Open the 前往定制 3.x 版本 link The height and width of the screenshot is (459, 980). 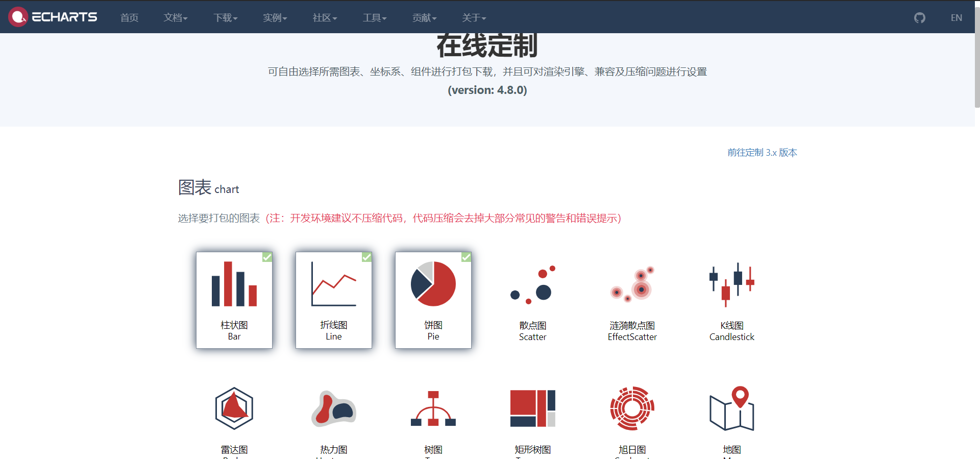point(762,153)
